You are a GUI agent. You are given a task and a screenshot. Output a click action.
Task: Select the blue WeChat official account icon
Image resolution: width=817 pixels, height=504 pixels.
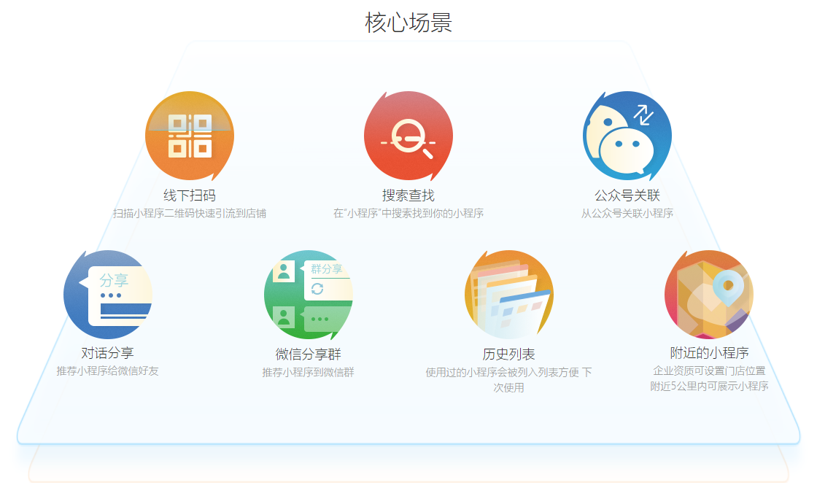click(x=627, y=136)
